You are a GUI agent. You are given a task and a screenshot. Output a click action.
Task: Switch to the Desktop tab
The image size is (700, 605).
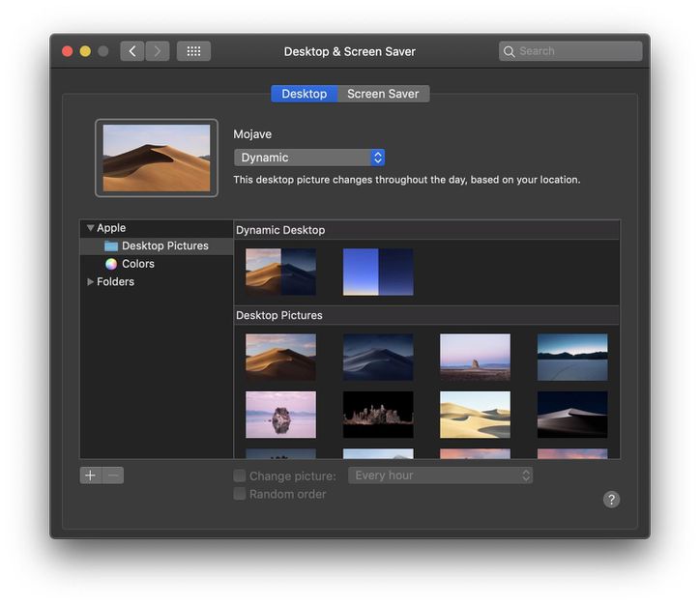pos(304,94)
